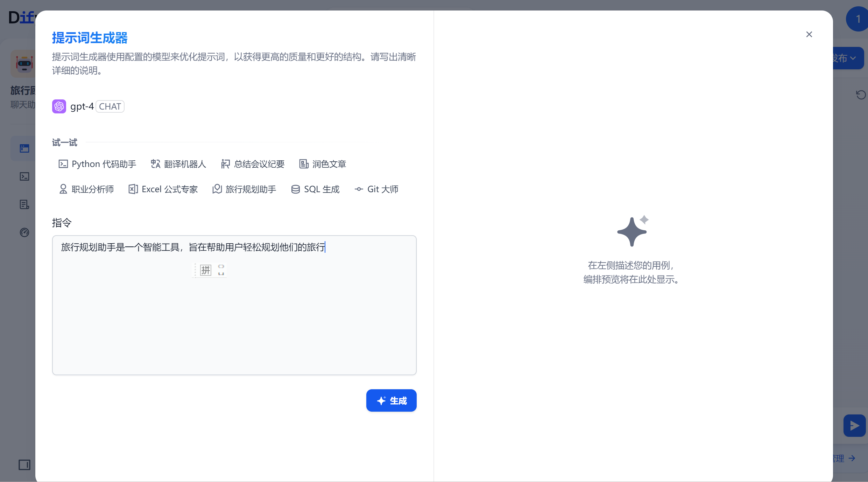The height and width of the screenshot is (482, 868).
Task: Click the 职业分析师 person icon
Action: (63, 189)
